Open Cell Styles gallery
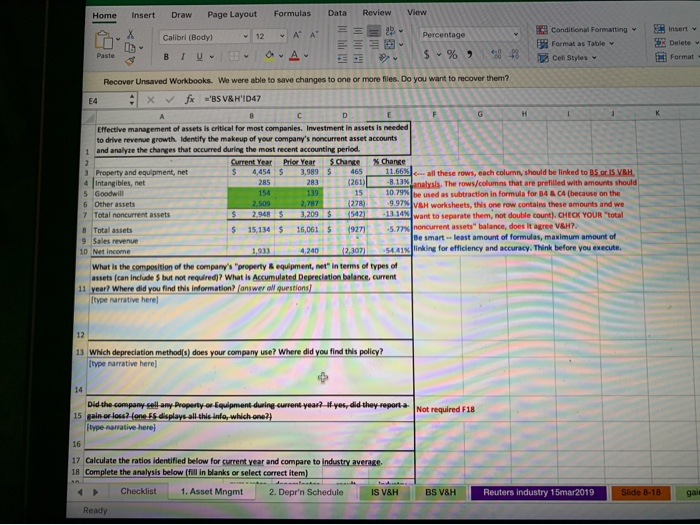The image size is (700, 525). point(567,58)
